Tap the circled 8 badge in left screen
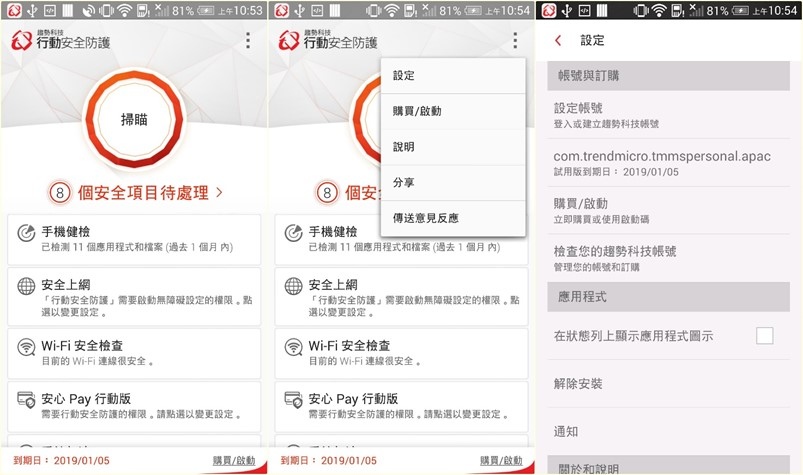The height and width of the screenshot is (475, 803). click(x=60, y=193)
